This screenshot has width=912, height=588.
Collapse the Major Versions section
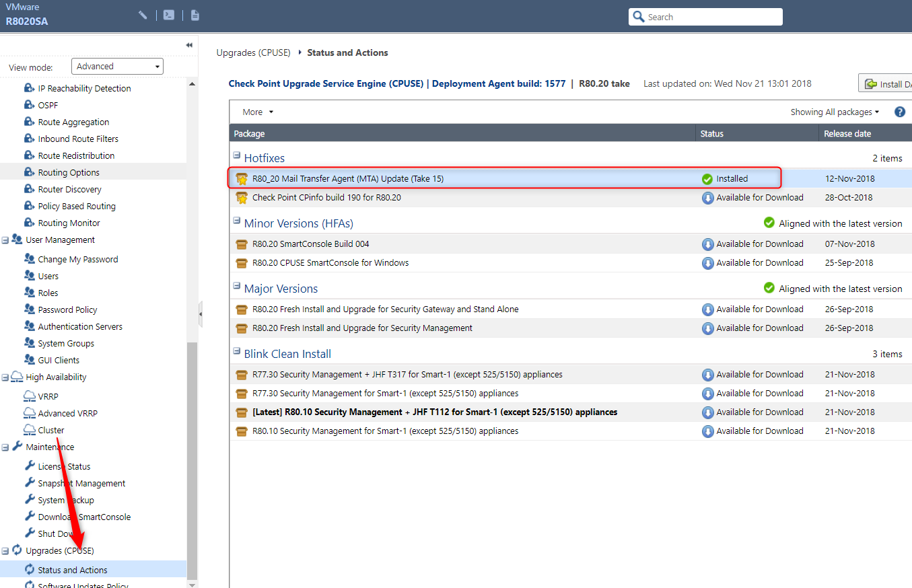pyautogui.click(x=237, y=286)
